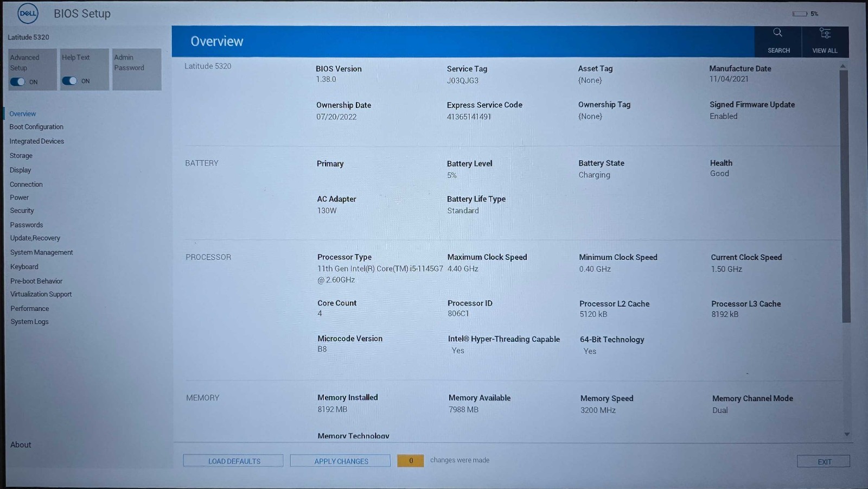
Task: Click the LOAD DEFAULTS button
Action: [x=233, y=461]
